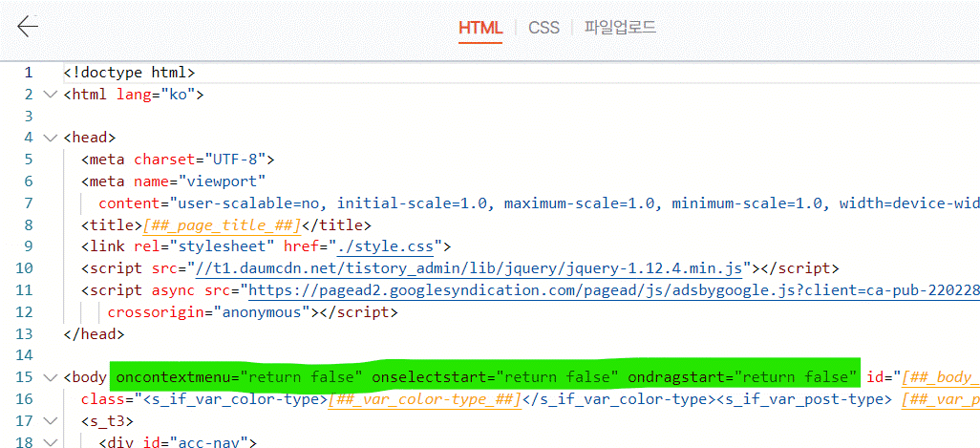
Task: Click the name="viewport" attribute
Action: click(200, 181)
